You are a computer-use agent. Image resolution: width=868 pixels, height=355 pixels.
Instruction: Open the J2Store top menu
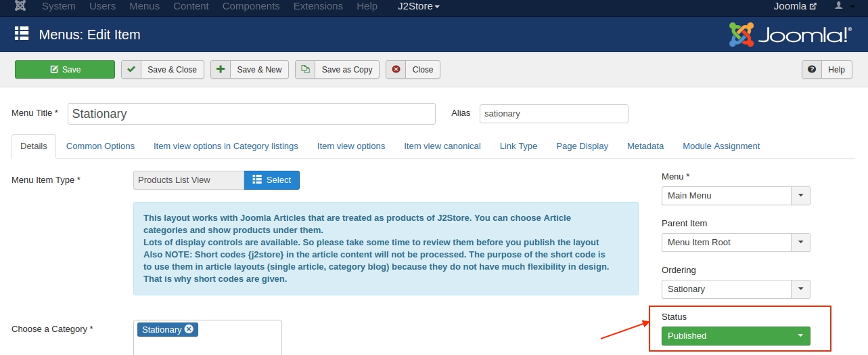point(418,6)
